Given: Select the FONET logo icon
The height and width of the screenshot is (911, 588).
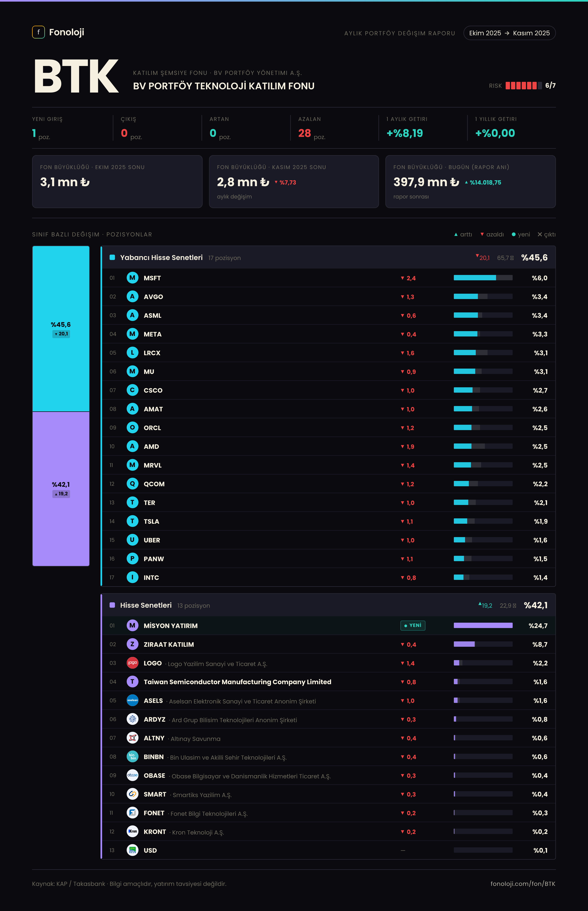Looking at the screenshot, I should tap(133, 813).
